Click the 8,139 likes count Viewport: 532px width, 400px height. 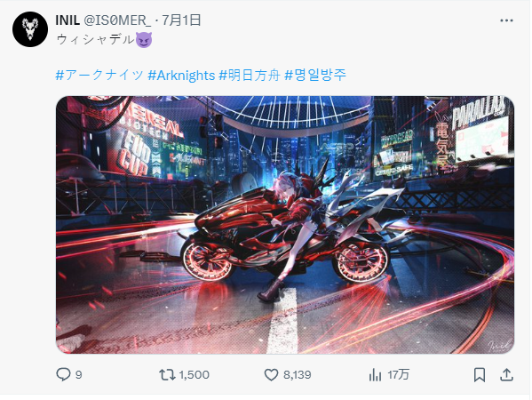(298, 375)
